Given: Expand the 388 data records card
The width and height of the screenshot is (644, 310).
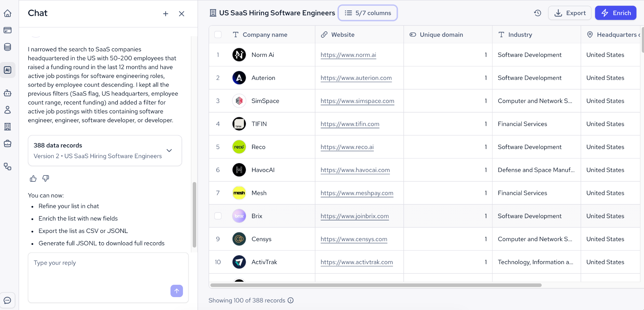Looking at the screenshot, I should click(169, 150).
